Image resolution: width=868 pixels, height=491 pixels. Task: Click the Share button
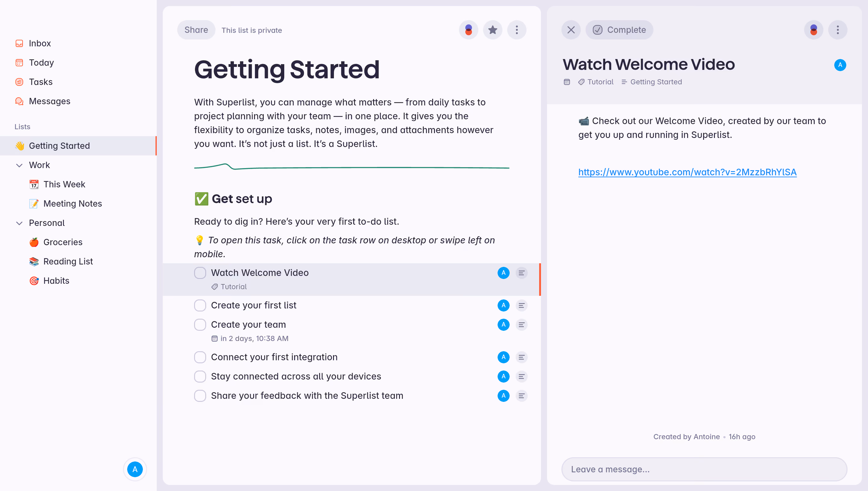196,30
